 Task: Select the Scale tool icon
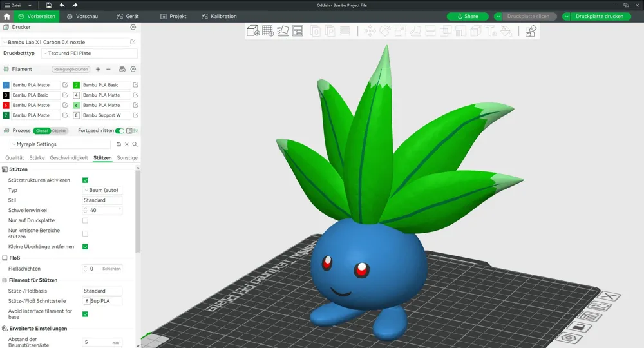click(x=400, y=31)
